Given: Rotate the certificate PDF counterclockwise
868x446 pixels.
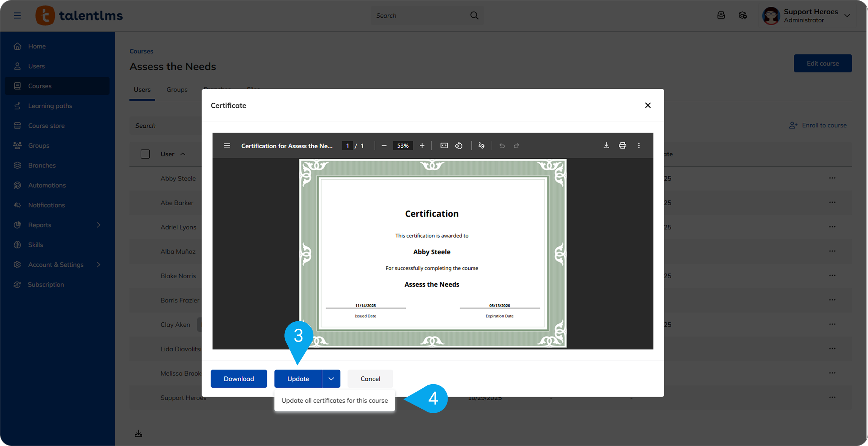Looking at the screenshot, I should click(x=459, y=145).
